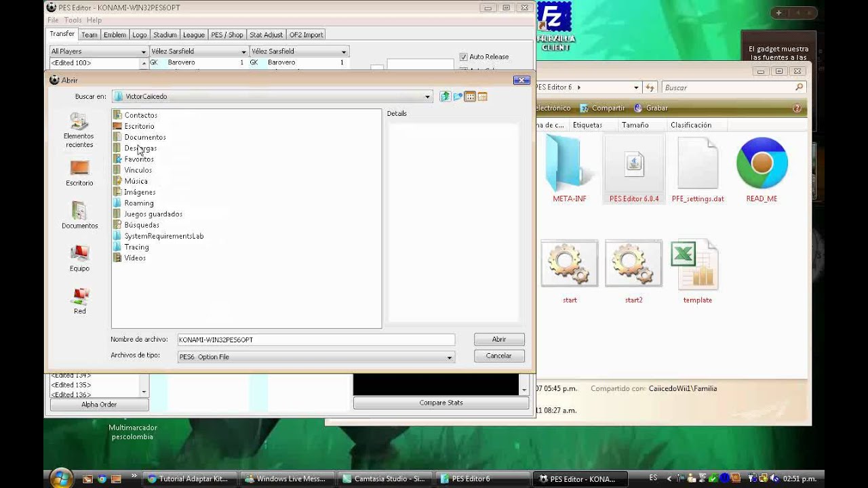The width and height of the screenshot is (868, 488).
Task: Select the Imágenes folder
Action: (134, 192)
